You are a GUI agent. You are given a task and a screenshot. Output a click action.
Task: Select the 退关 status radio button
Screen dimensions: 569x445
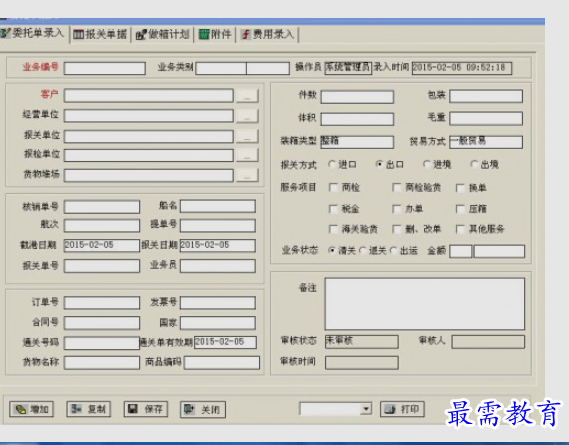[x=363, y=250]
